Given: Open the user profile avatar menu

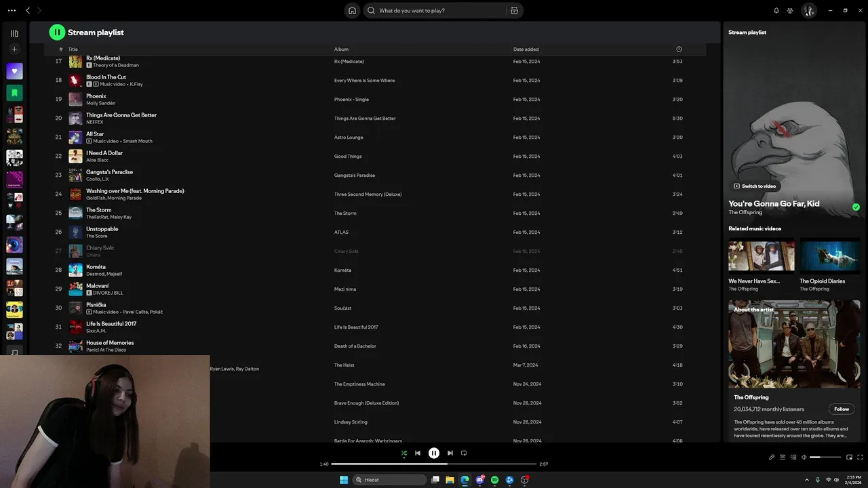Looking at the screenshot, I should click(x=808, y=10).
